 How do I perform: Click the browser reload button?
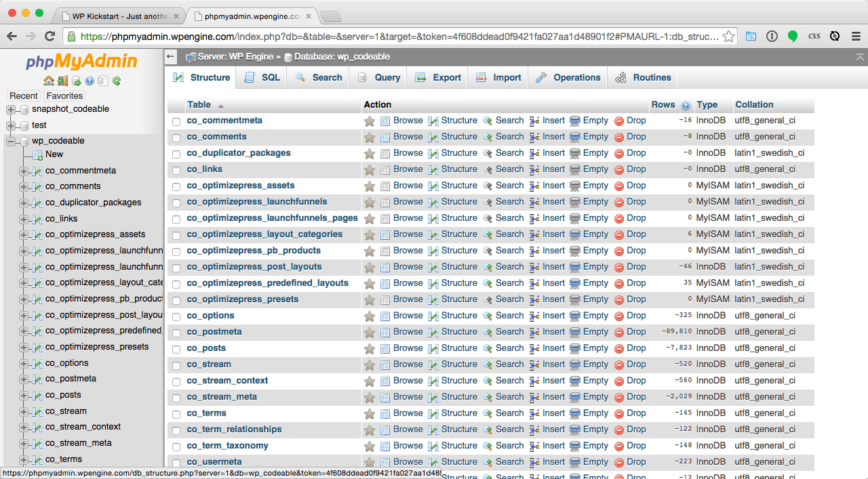pos(50,37)
